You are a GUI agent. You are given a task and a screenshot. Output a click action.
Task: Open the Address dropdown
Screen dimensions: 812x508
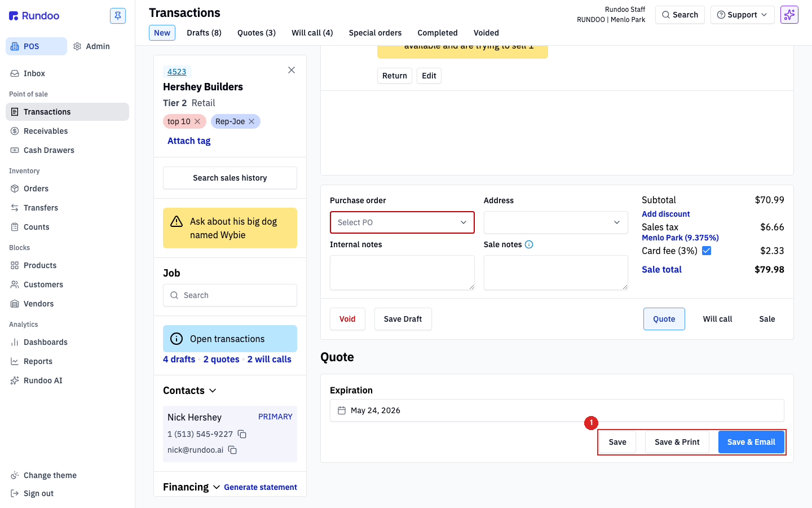pyautogui.click(x=556, y=222)
